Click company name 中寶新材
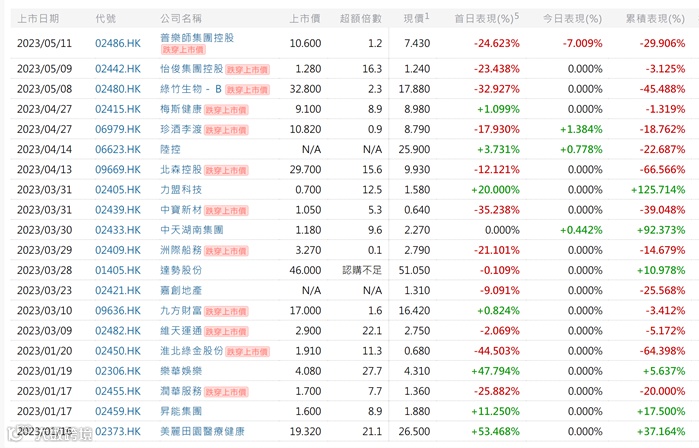This screenshot has width=699, height=448. click(x=181, y=210)
